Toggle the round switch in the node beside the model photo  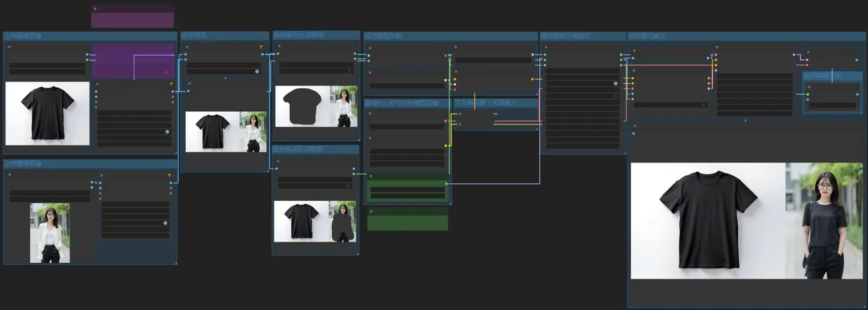pos(166,222)
